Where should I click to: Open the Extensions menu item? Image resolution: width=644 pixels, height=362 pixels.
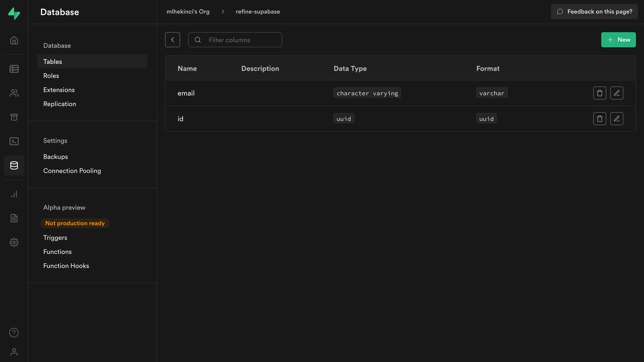click(59, 90)
